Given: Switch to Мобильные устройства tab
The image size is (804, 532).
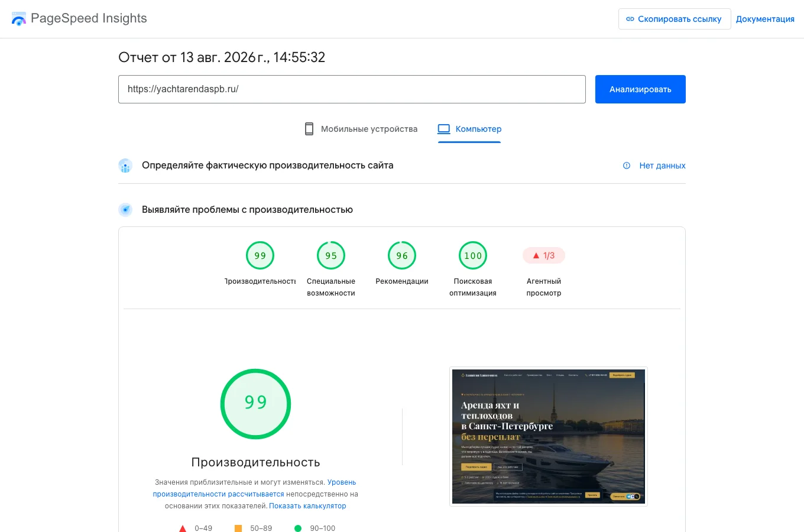Looking at the screenshot, I should click(x=361, y=129).
